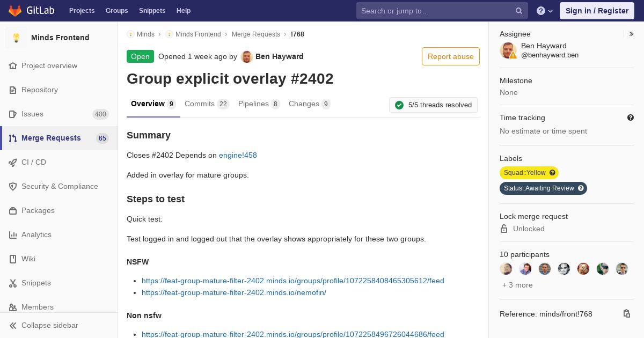Click the Minds Frontend lightbulb project avatar

(x=16, y=38)
